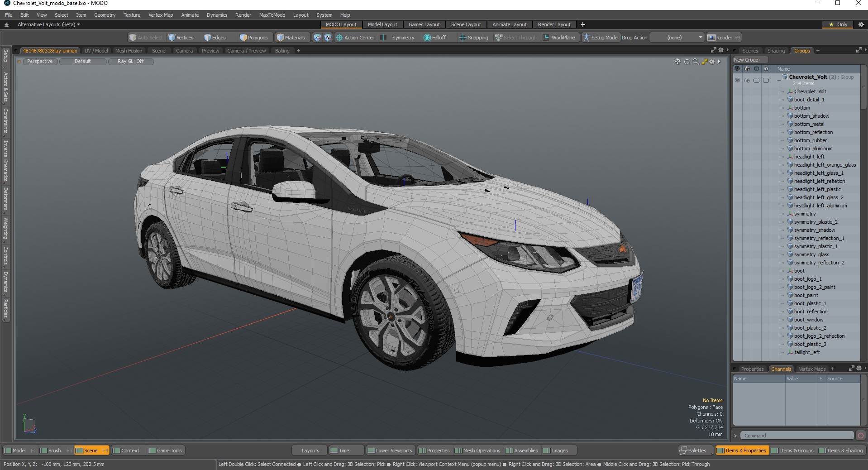868x470 pixels.
Task: Click the Channels panel settings gear
Action: (x=859, y=369)
